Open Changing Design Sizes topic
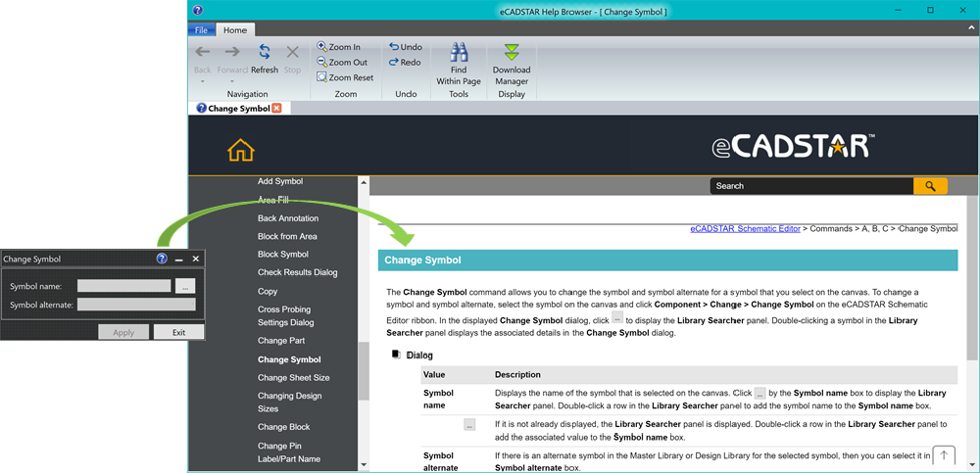 click(x=290, y=402)
